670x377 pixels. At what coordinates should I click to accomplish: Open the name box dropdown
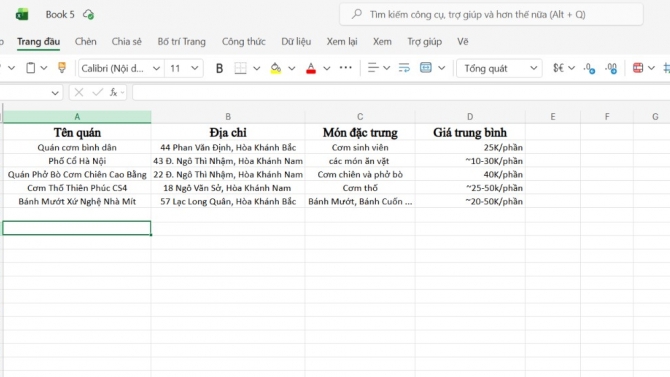pyautogui.click(x=55, y=93)
